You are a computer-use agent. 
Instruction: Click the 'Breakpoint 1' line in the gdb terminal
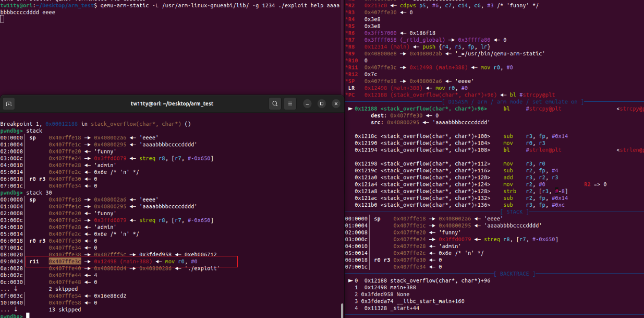click(x=95, y=124)
